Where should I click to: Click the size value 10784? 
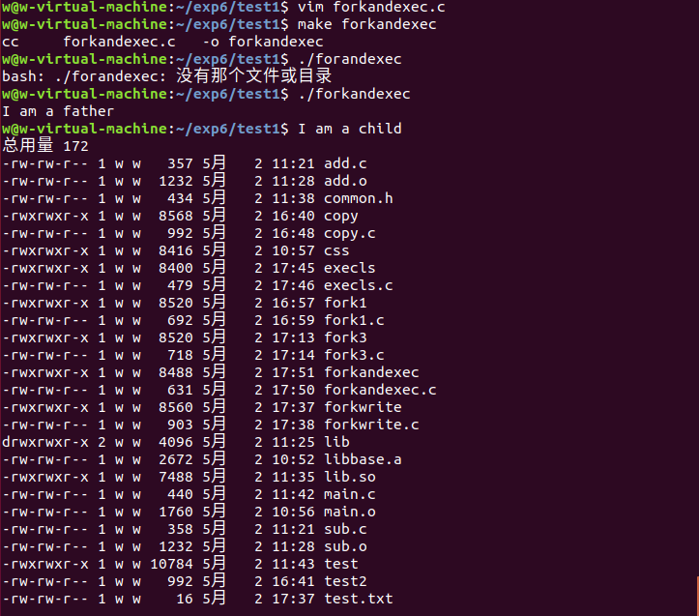pyautogui.click(x=171, y=564)
